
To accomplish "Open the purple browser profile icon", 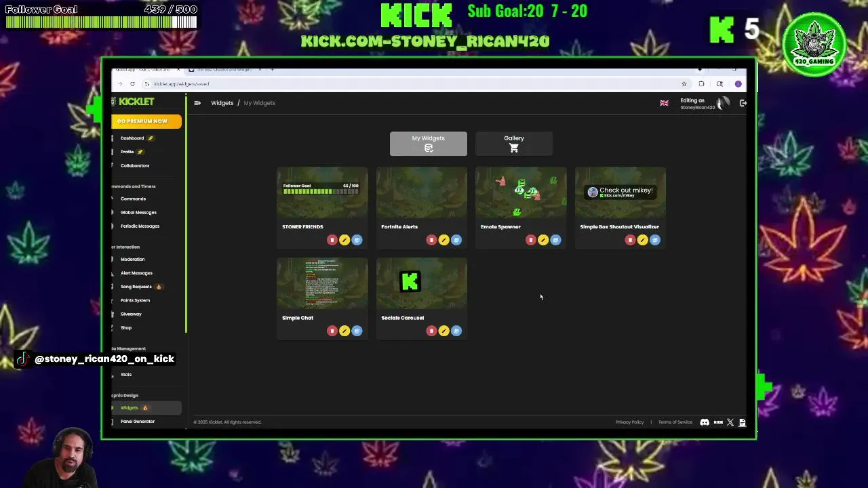I will click(x=738, y=84).
